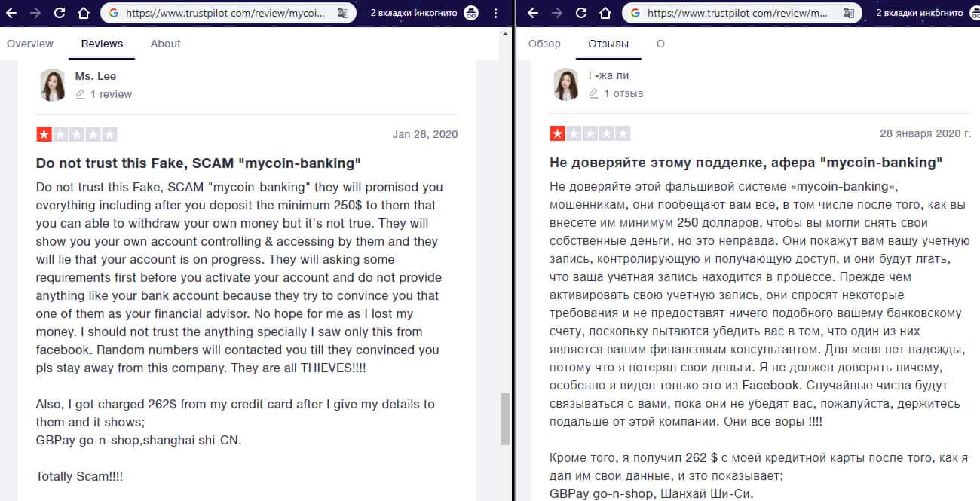Go forward in the left browser window
Screen dimensions: 980x501
pos(35,13)
